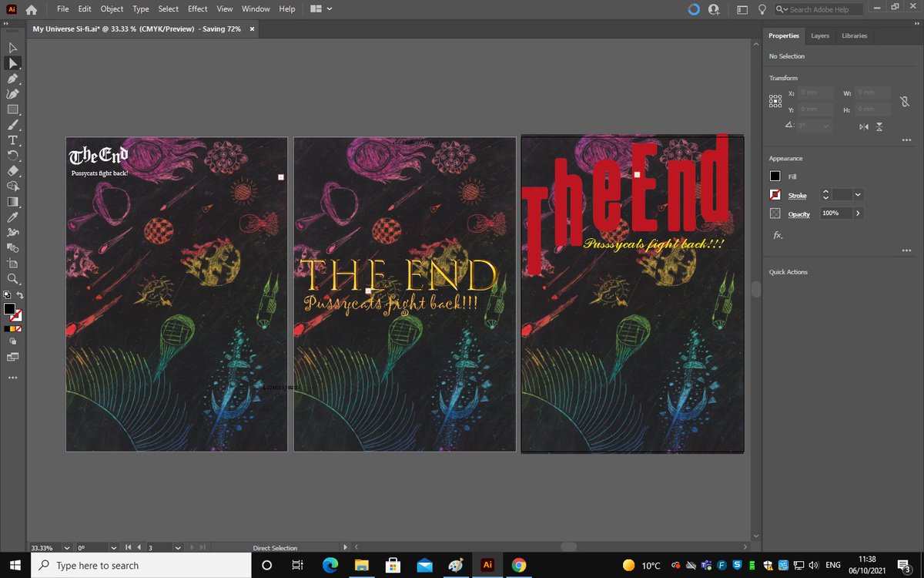Flip vertically in Transform section
This screenshot has width=924, height=578.
click(x=879, y=126)
